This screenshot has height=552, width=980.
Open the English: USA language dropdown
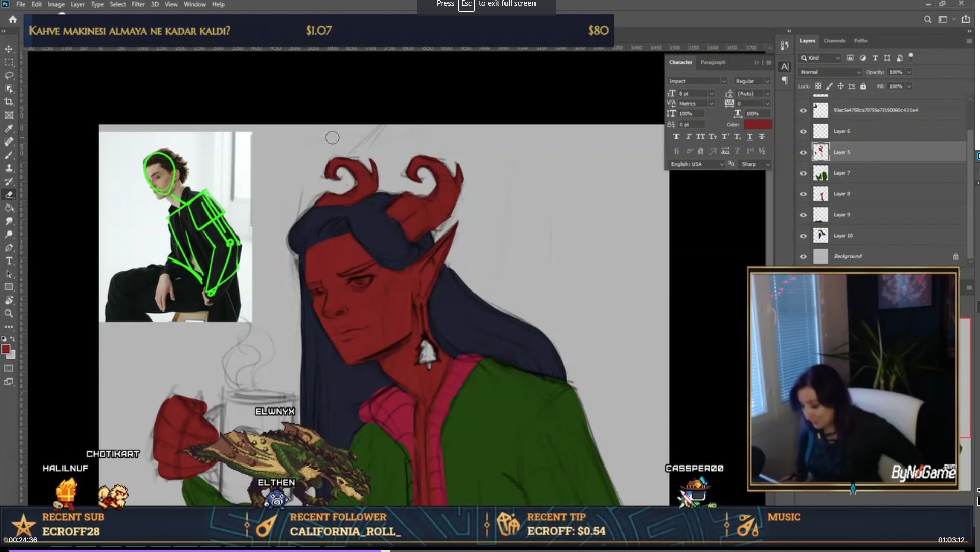[x=696, y=164]
